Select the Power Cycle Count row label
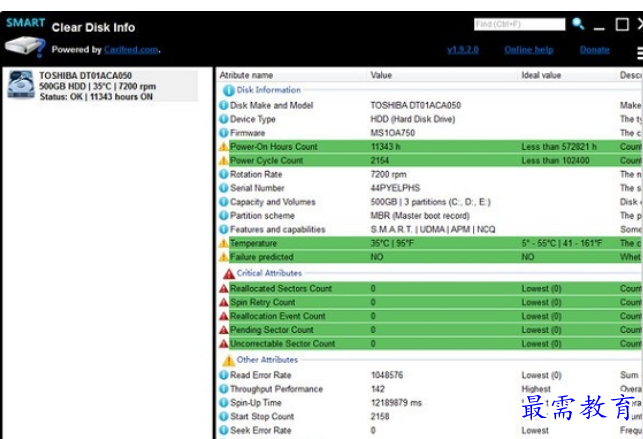Image resolution: width=643 pixels, height=439 pixels. tap(267, 160)
